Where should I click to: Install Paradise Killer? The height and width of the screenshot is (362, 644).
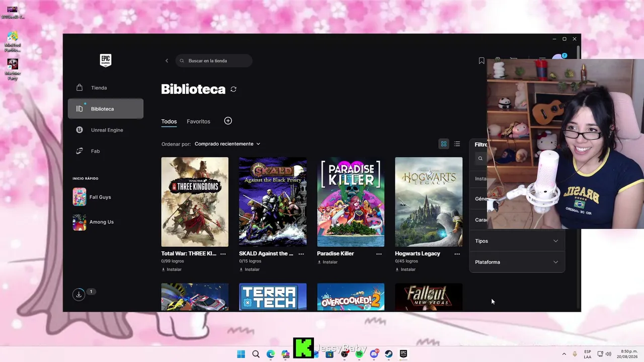coord(328,262)
